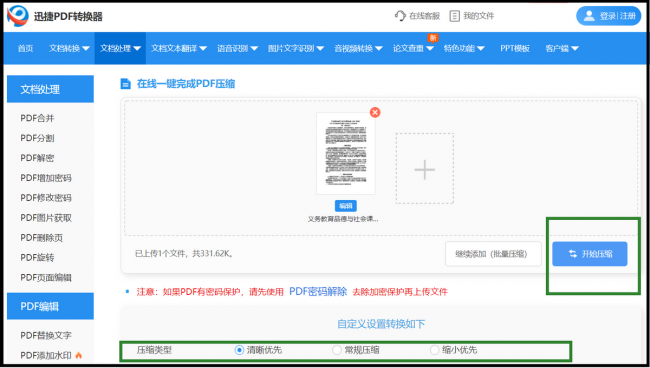
Task: Remove uploaded file with red X icon
Action: (375, 112)
